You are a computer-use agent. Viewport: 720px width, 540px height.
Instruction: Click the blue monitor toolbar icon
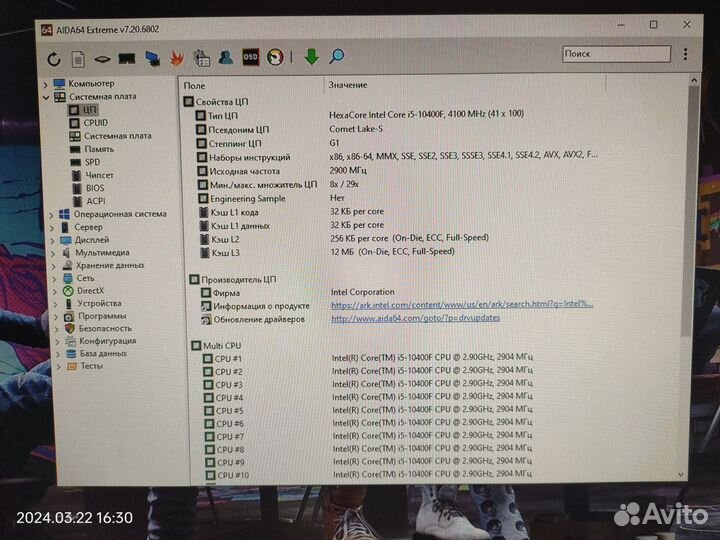[153, 59]
